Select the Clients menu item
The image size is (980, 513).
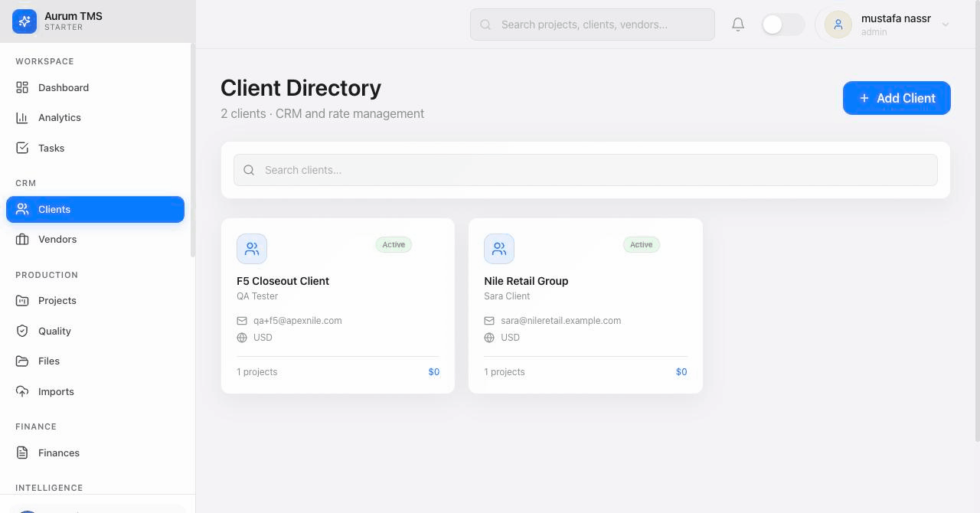pos(95,209)
